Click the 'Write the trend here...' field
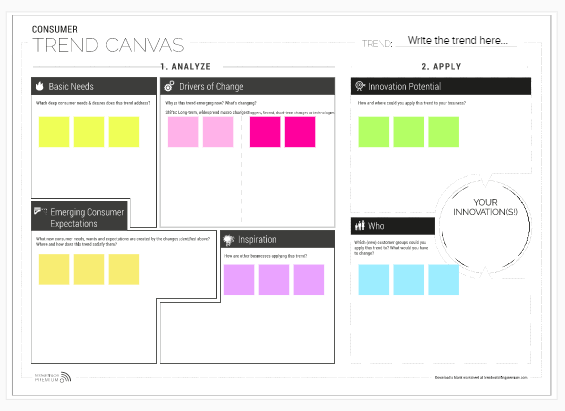The width and height of the screenshot is (565, 411). click(x=458, y=40)
